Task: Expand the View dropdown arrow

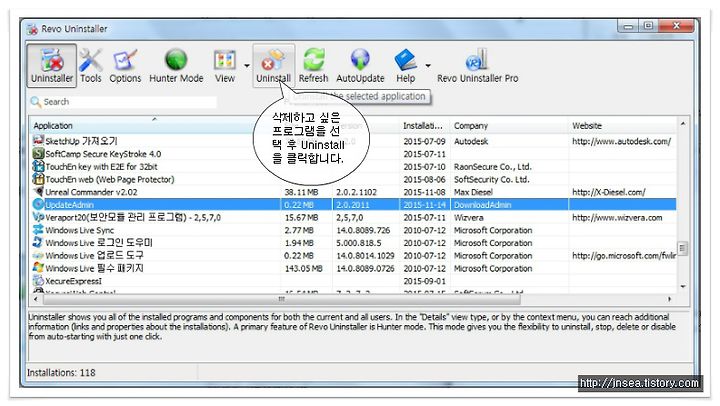Action: (247, 66)
